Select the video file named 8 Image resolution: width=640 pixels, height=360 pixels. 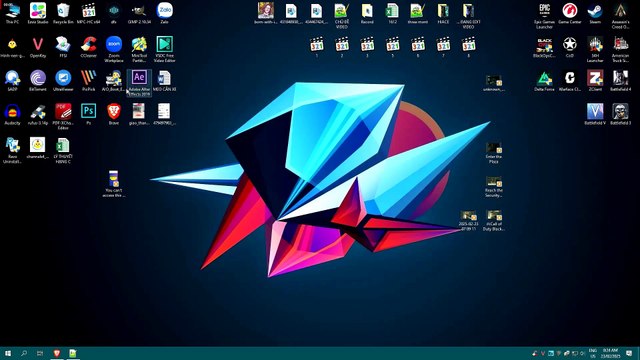469,47
